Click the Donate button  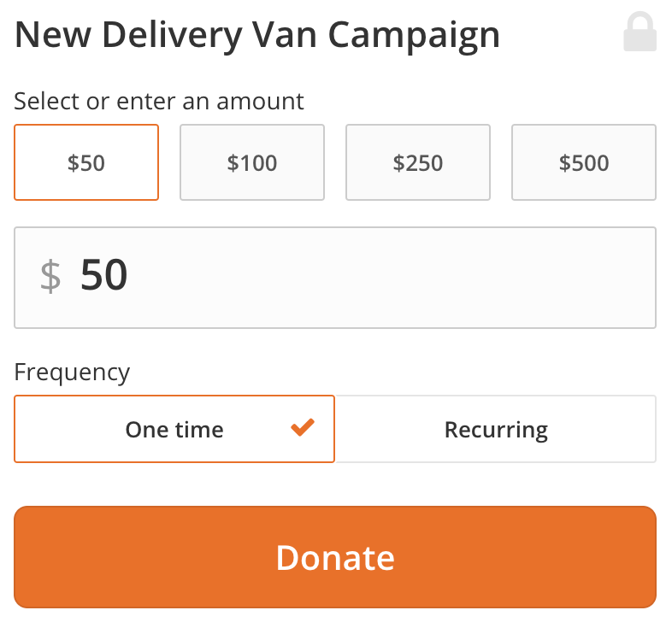(335, 557)
